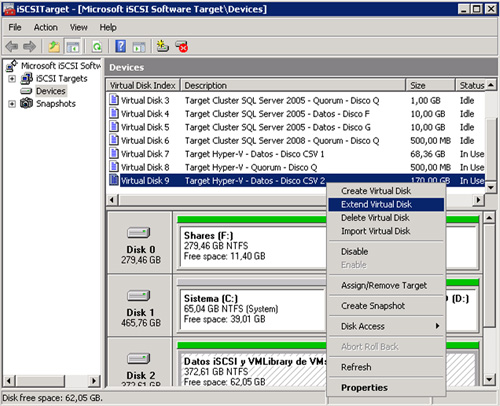Click the Forward arrow toolbar icon
This screenshot has width=500, height=406.
[x=29, y=46]
